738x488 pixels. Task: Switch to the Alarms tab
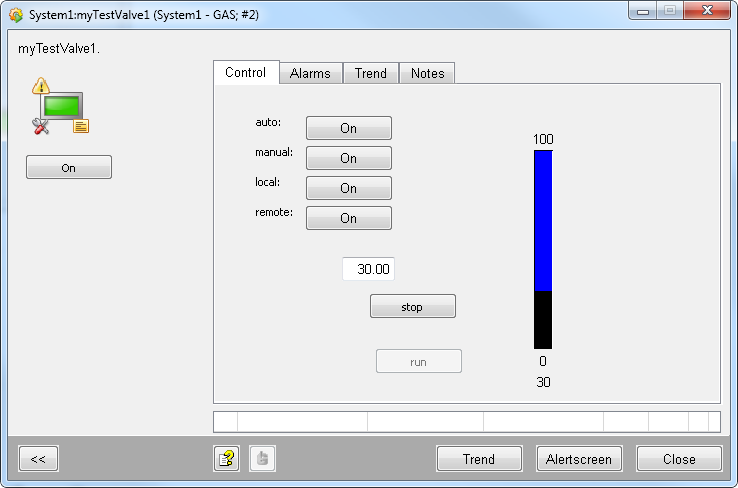[x=311, y=73]
